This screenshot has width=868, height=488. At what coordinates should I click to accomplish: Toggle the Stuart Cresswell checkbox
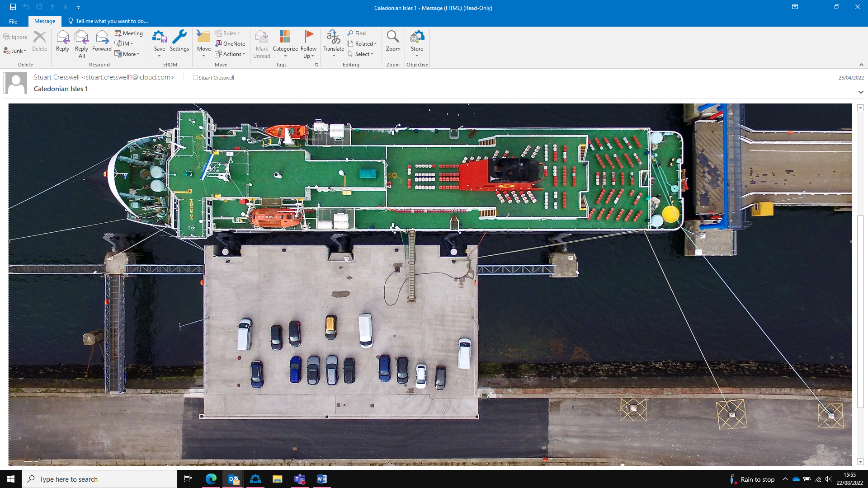point(195,77)
